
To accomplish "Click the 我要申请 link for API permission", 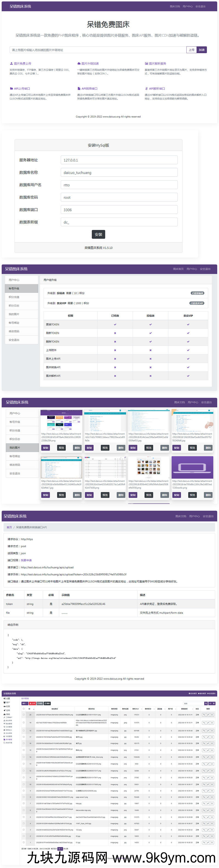I will (x=26, y=560).
